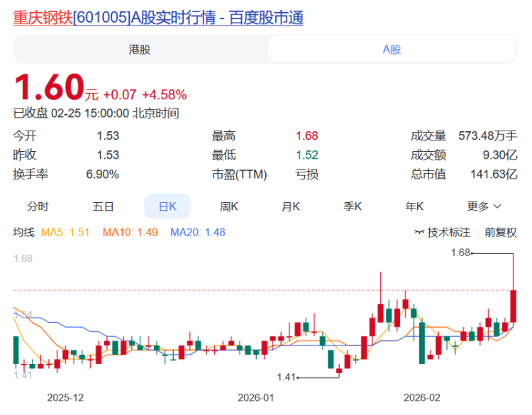Select the 季K chart tab
The height and width of the screenshot is (415, 532).
pyautogui.click(x=352, y=206)
